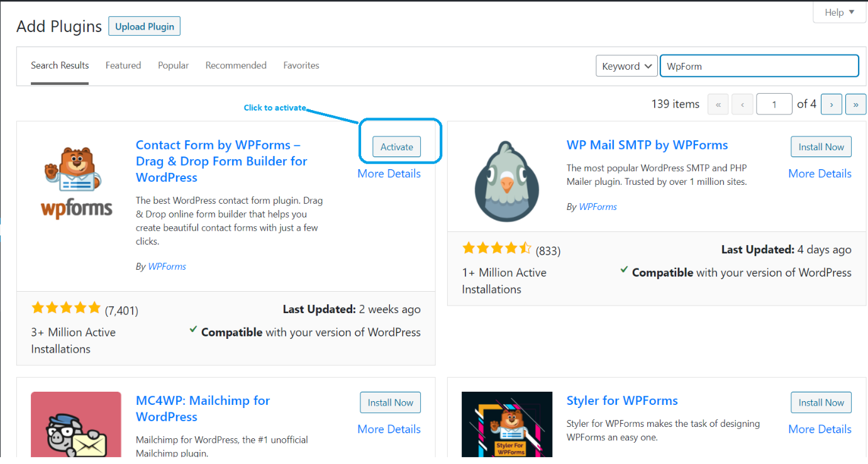Install the Styler for WPForms plugin

click(821, 402)
